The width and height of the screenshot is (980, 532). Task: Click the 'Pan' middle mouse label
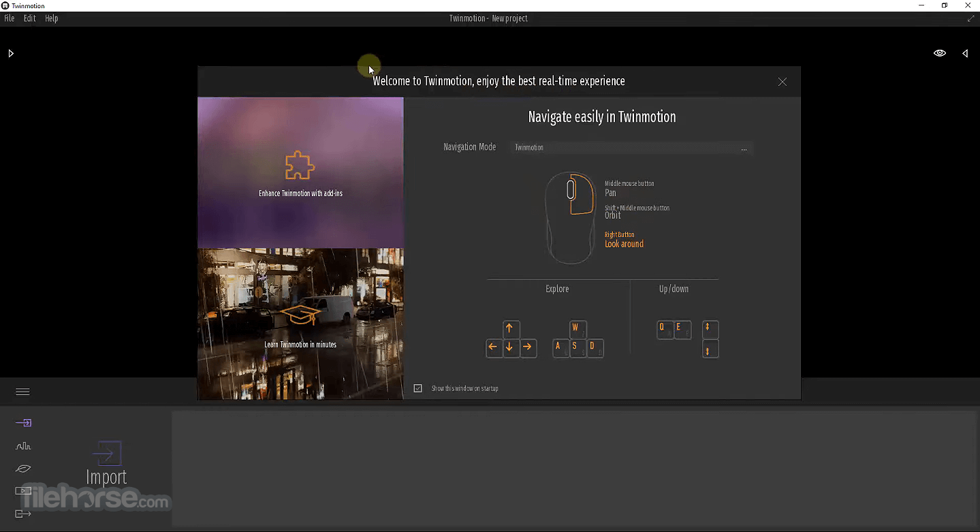pos(610,193)
